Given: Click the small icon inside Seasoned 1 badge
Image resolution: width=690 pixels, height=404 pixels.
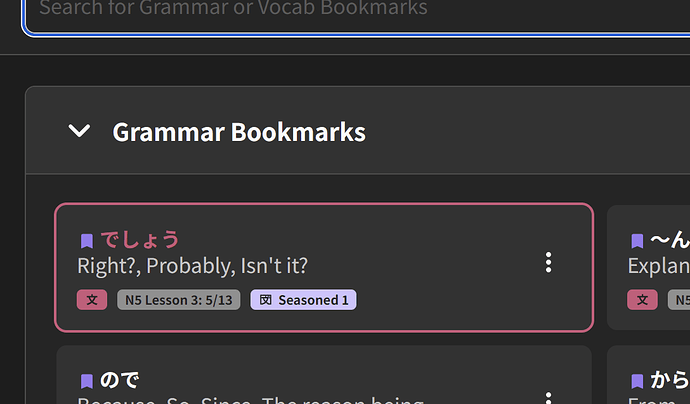Looking at the screenshot, I should point(265,300).
